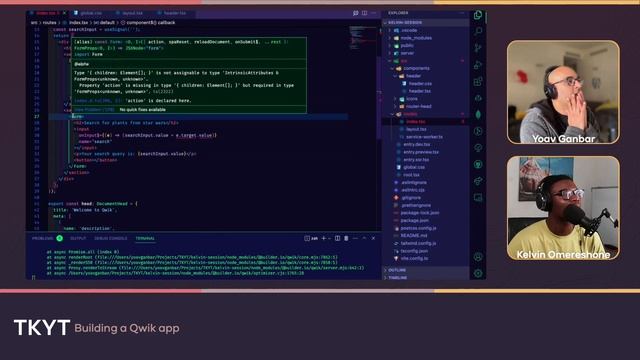The image size is (640, 360).
Task: Open entry.dev.tsx in the explorer
Action: [417, 144]
